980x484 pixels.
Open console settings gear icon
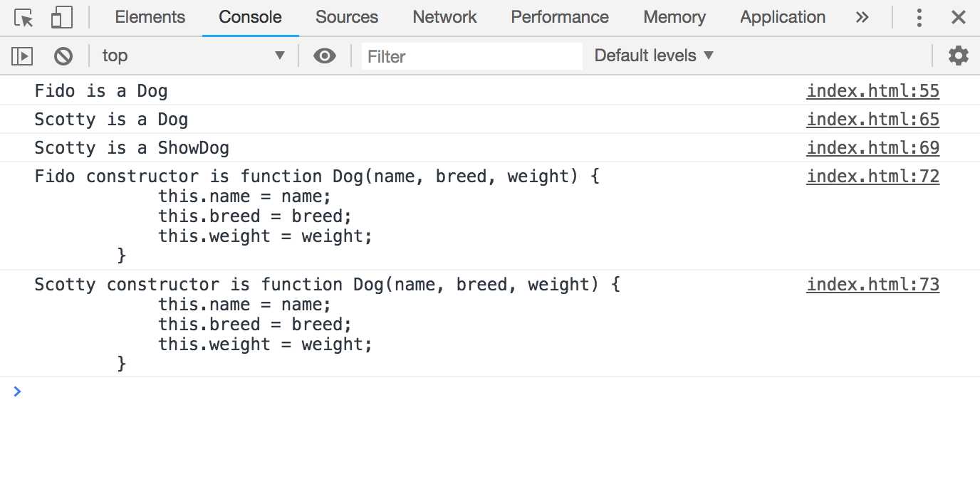(958, 56)
